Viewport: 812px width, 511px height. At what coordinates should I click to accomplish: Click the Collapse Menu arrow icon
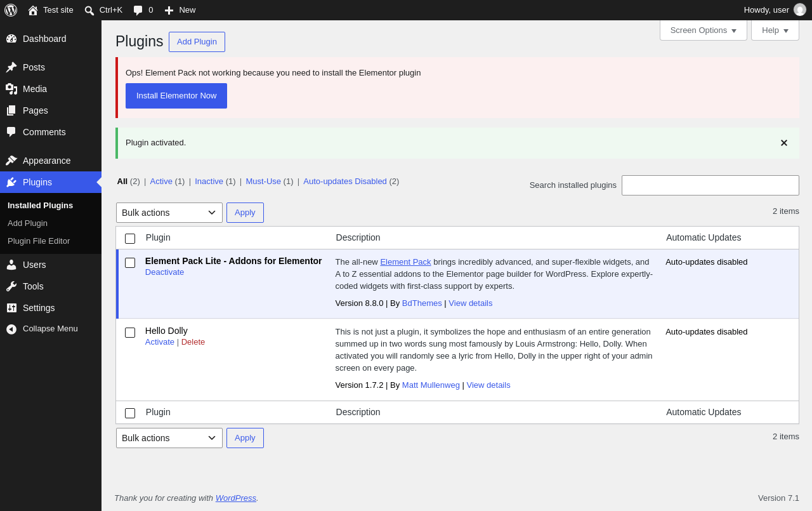pyautogui.click(x=11, y=329)
